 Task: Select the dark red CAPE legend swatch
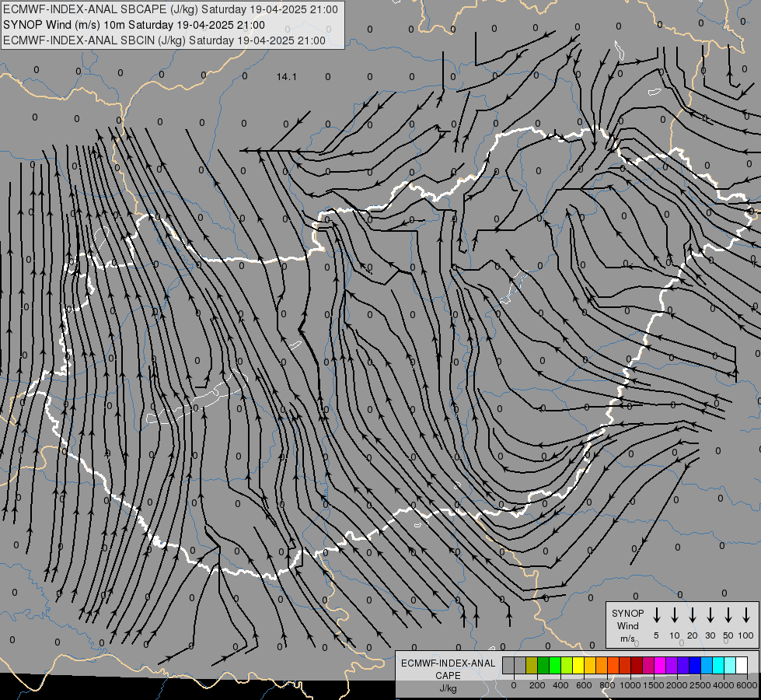point(637,665)
